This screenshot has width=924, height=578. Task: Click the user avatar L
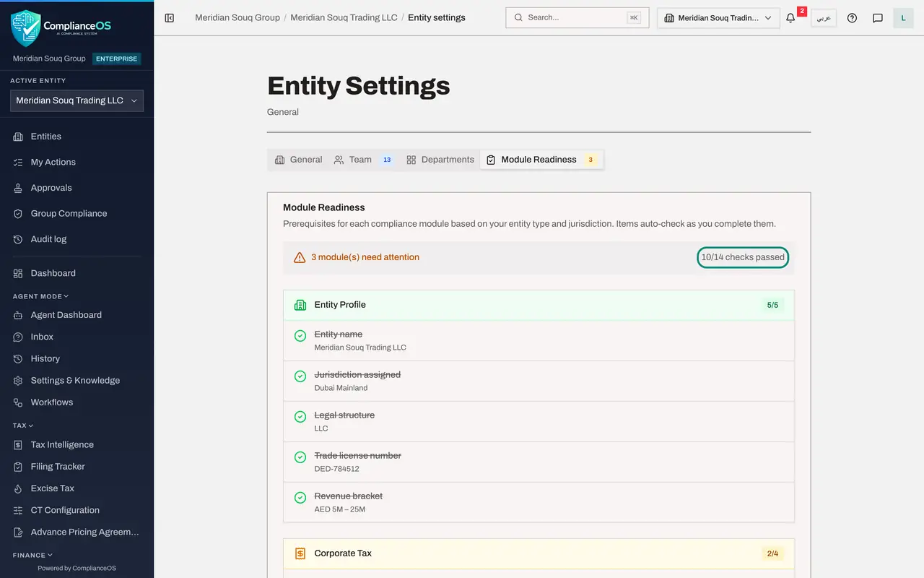903,18
